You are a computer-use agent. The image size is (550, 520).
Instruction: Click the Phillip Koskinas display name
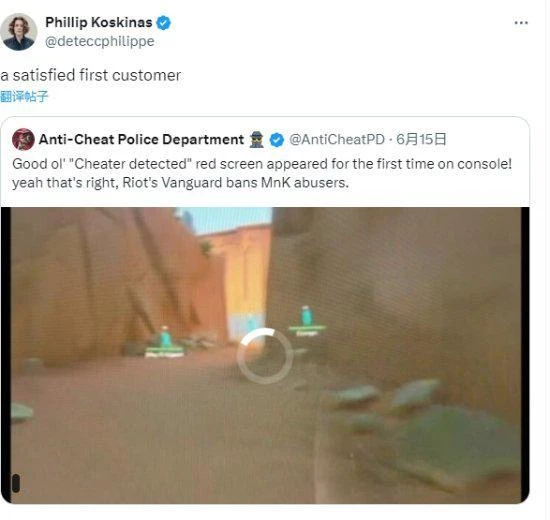click(99, 22)
